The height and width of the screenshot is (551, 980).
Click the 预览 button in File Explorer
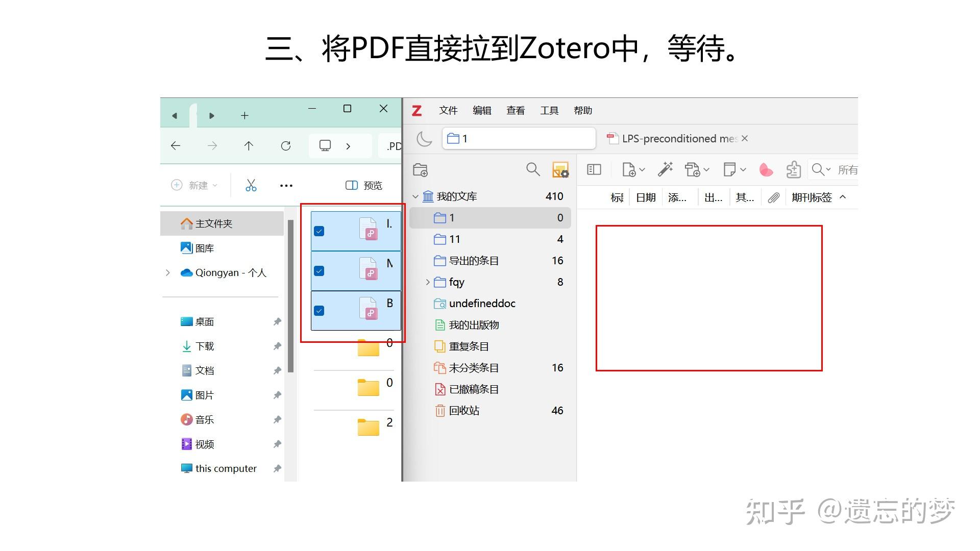point(363,185)
